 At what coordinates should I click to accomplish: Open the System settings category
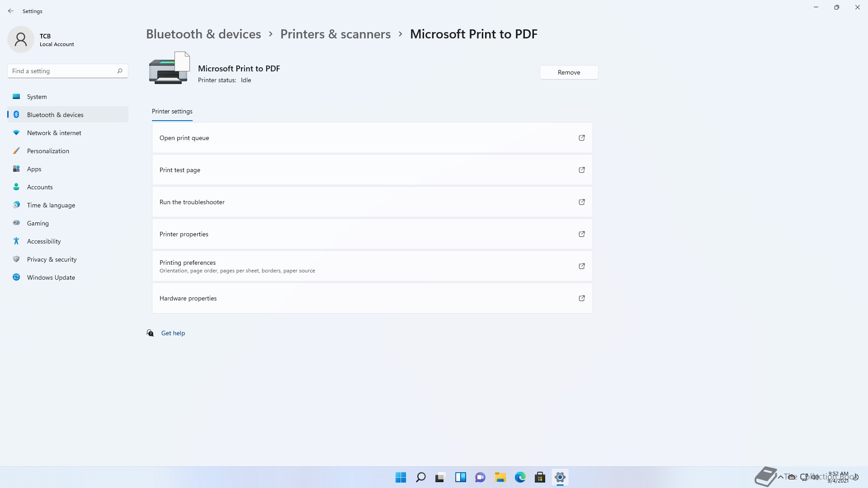(x=37, y=97)
